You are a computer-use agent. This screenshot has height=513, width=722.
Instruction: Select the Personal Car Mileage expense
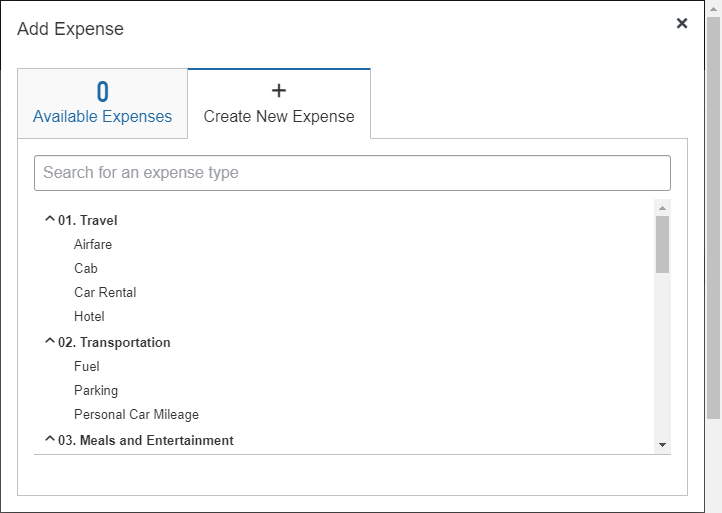pos(136,414)
